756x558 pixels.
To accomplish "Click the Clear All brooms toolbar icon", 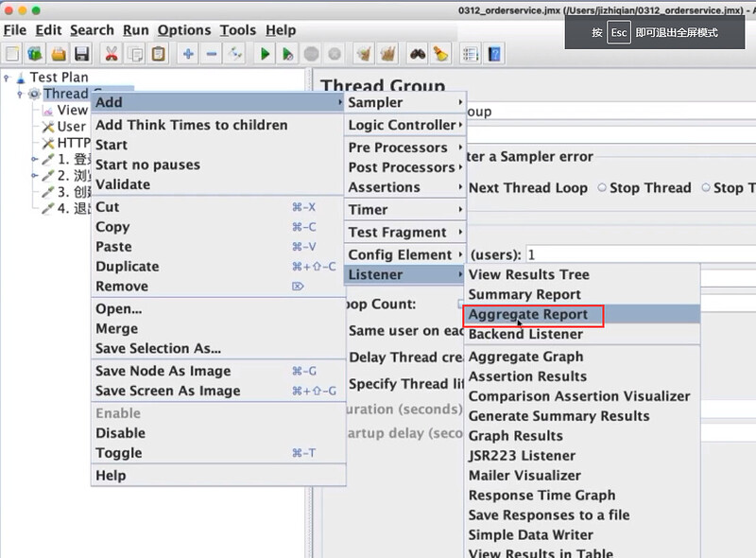I will click(387, 54).
